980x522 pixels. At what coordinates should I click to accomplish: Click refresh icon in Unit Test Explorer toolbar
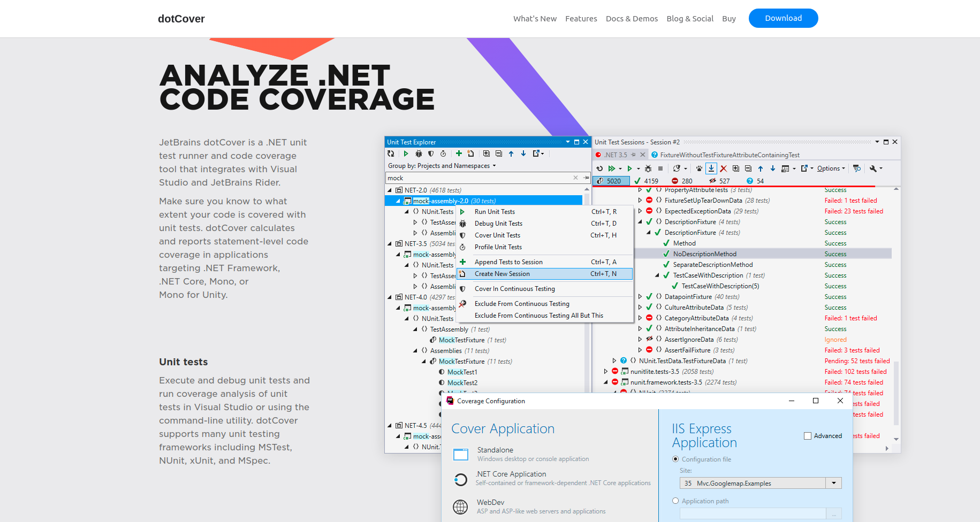[391, 153]
